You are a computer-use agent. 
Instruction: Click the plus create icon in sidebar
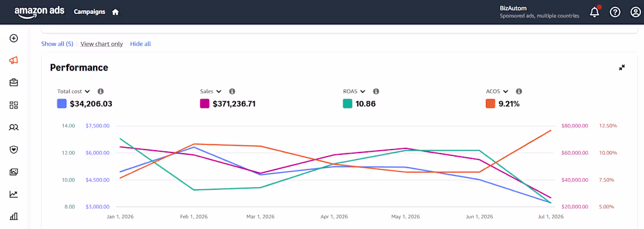(x=13, y=38)
